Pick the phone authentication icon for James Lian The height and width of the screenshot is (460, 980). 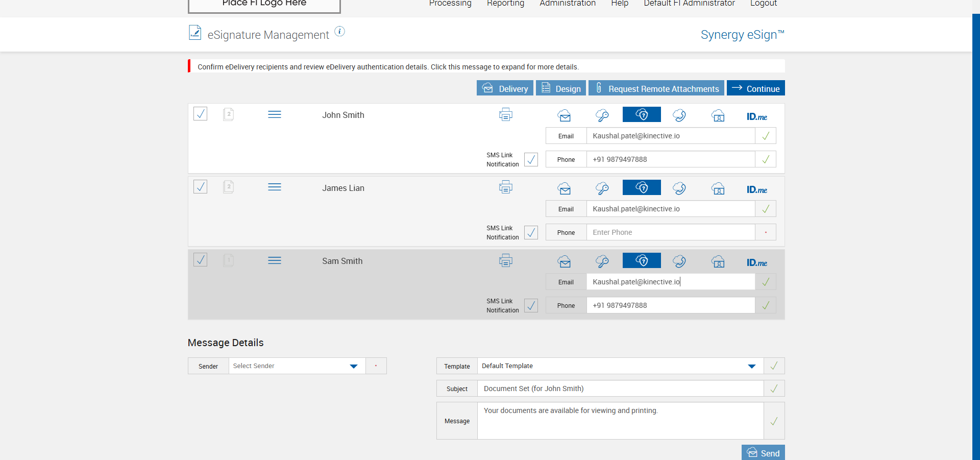pos(679,188)
